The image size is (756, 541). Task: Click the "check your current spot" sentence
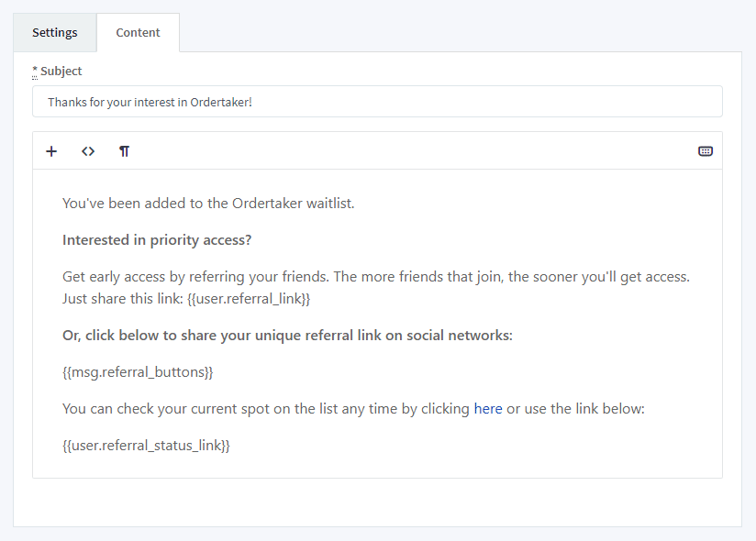[266, 409]
